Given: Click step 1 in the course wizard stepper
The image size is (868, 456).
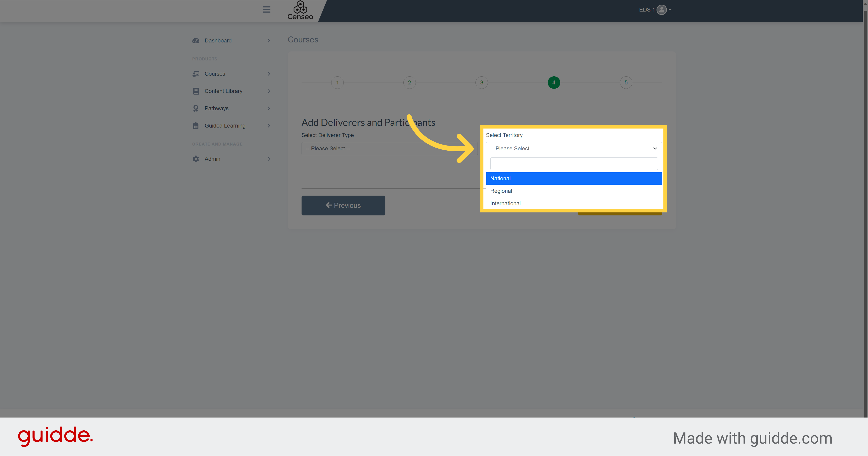Looking at the screenshot, I should coord(337,82).
